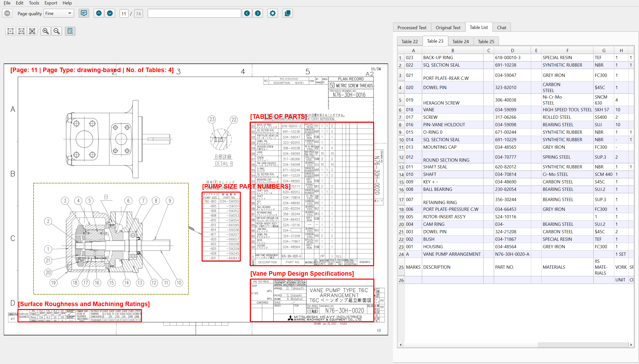Screen dimensions: 639x364
Task: Click the settings gear icon
Action: click(x=272, y=13)
